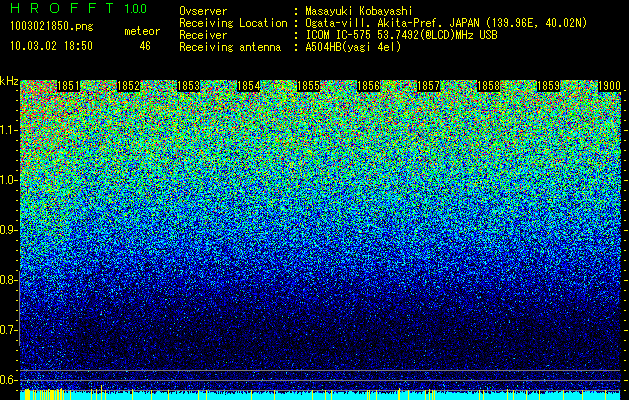This screenshot has width=629, height=400.
Task: Click the 0.8 kHz axis label
Action: coord(9,280)
